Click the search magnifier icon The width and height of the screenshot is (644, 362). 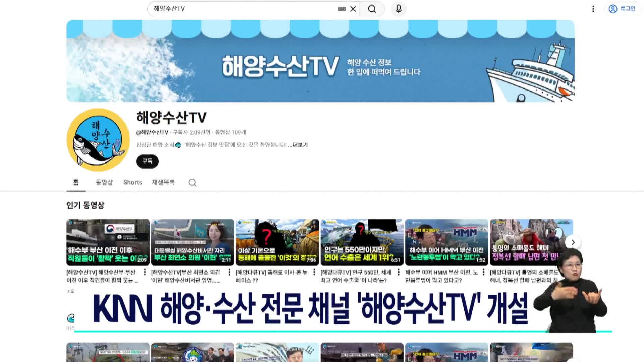371,9
